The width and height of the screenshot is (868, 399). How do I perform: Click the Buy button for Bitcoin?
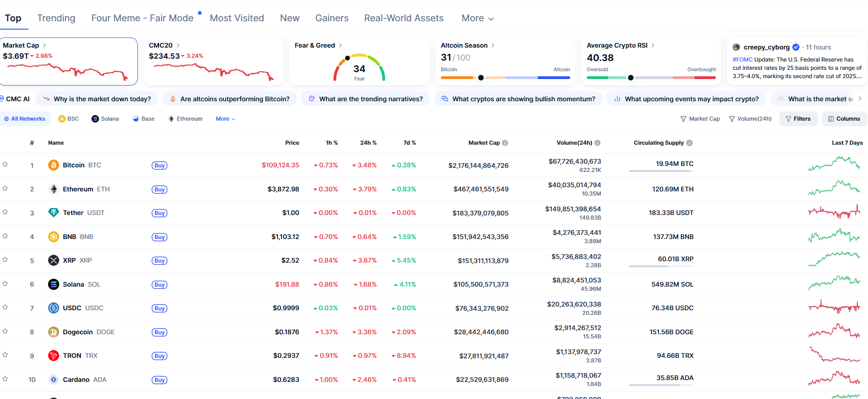[x=160, y=166]
